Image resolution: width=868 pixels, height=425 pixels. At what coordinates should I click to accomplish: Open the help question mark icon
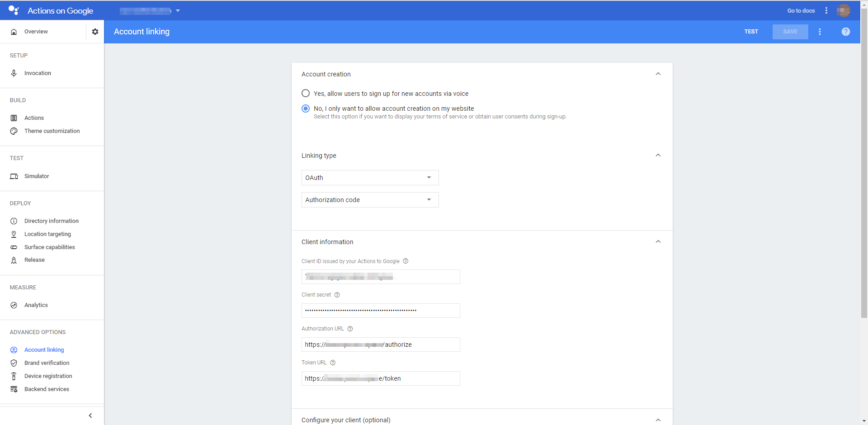coord(846,32)
